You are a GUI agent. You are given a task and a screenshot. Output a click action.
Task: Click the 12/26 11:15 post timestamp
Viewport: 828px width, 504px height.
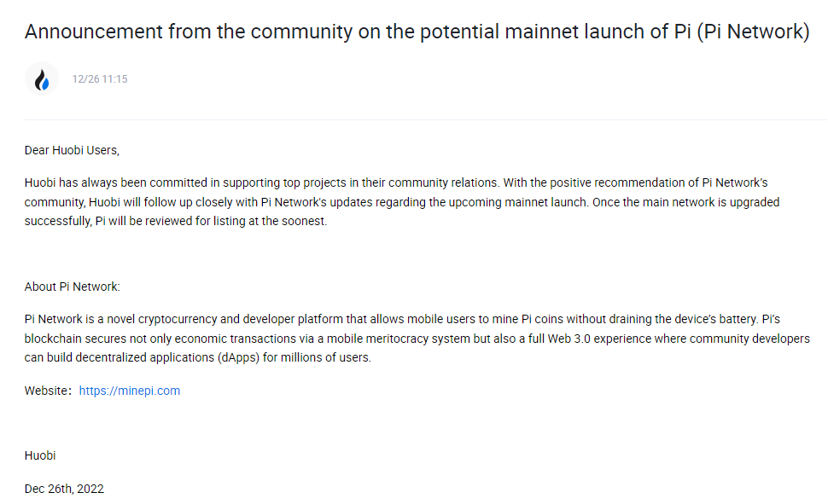coord(100,79)
